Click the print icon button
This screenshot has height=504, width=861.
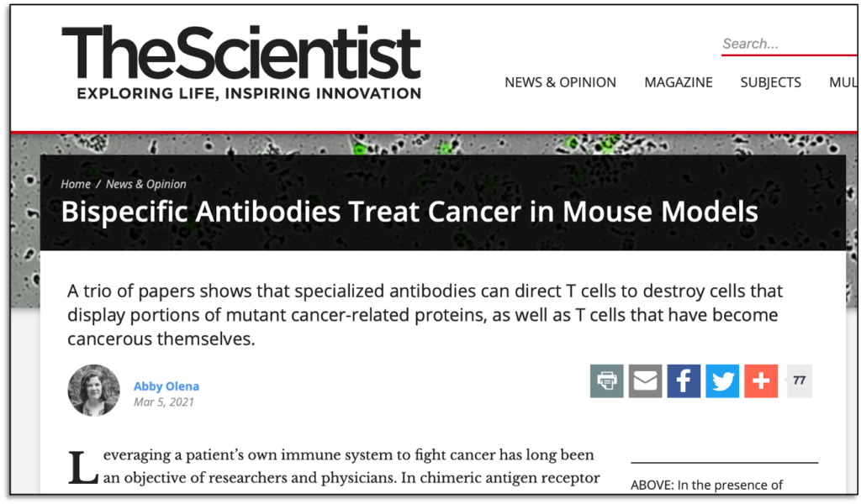[606, 381]
